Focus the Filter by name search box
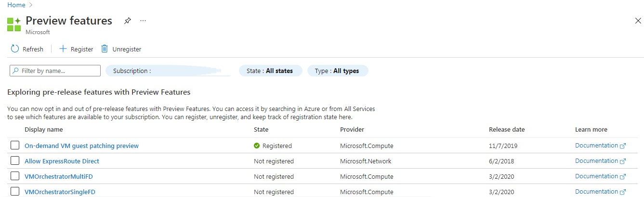This screenshot has height=197, width=644. coord(55,71)
